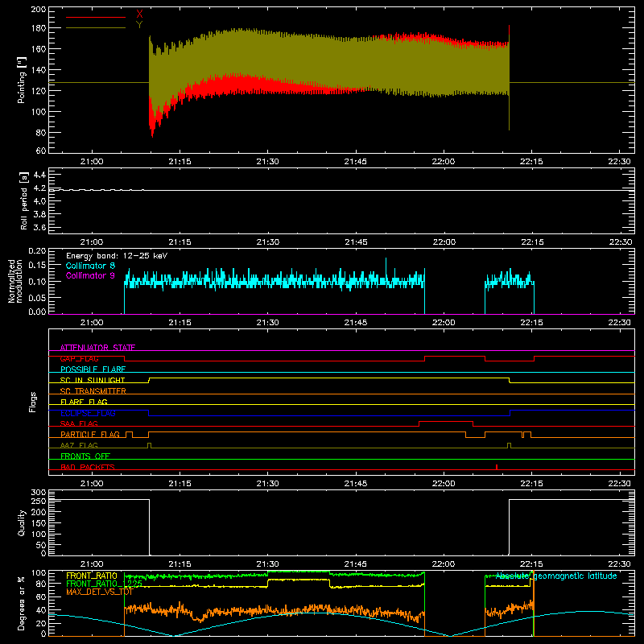The image size is (644, 644).
Task: Click the BAD_PACKETS flag label
Action: (88, 467)
